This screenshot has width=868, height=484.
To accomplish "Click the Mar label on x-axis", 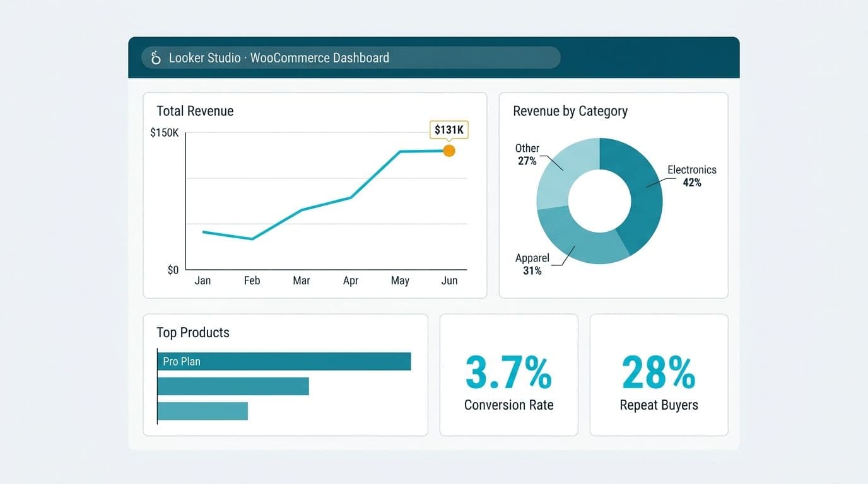I will 302,280.
